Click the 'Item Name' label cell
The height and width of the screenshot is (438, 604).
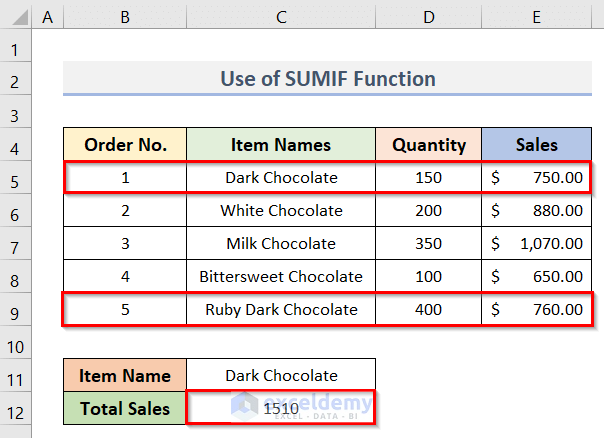125,376
